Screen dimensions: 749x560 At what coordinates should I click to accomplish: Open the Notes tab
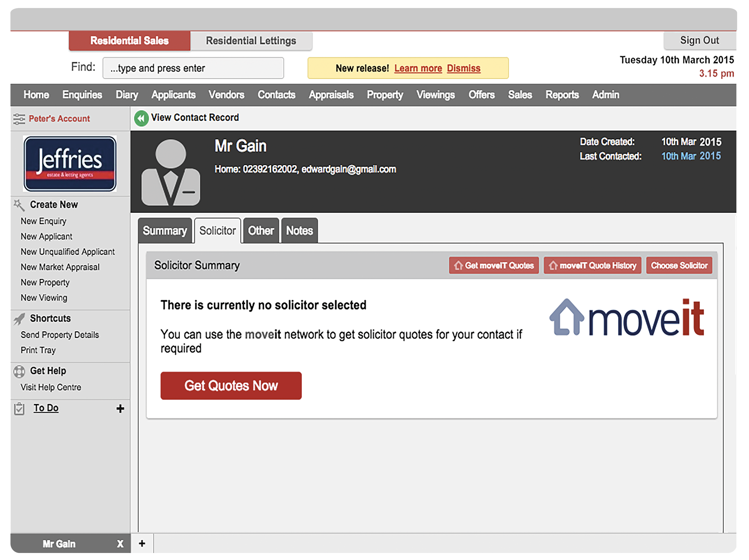pos(299,231)
